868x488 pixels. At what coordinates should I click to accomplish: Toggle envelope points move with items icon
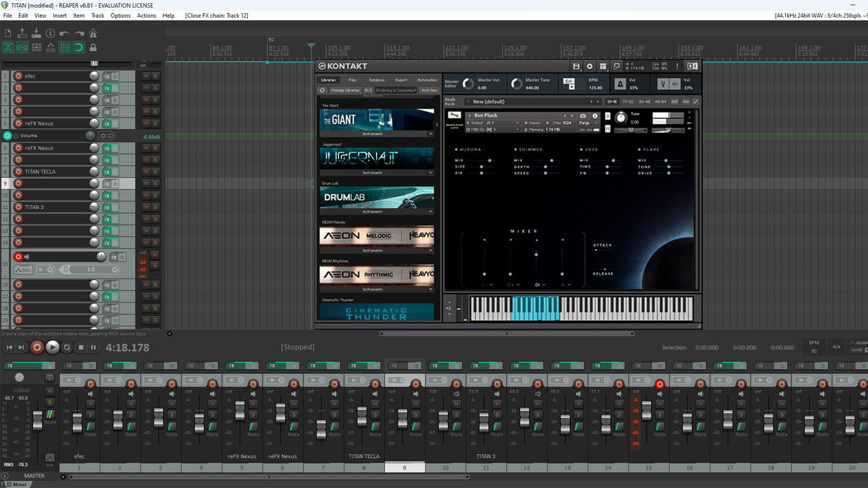50,47
